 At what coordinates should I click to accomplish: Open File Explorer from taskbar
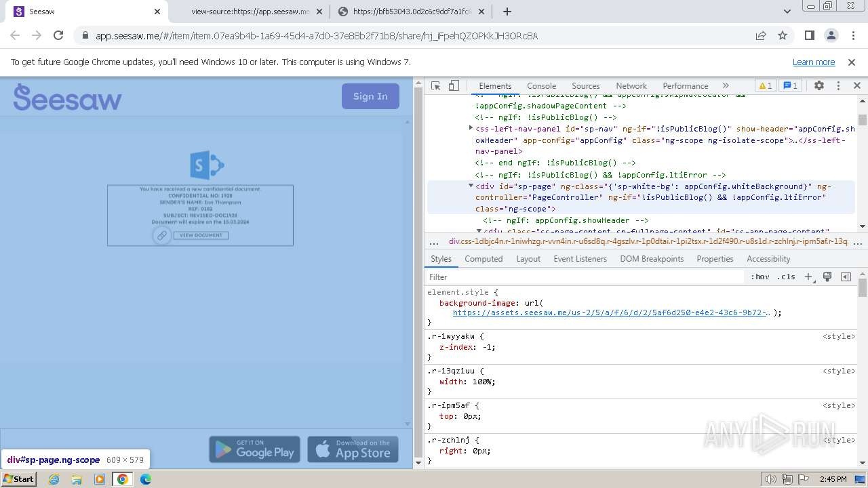(77, 479)
